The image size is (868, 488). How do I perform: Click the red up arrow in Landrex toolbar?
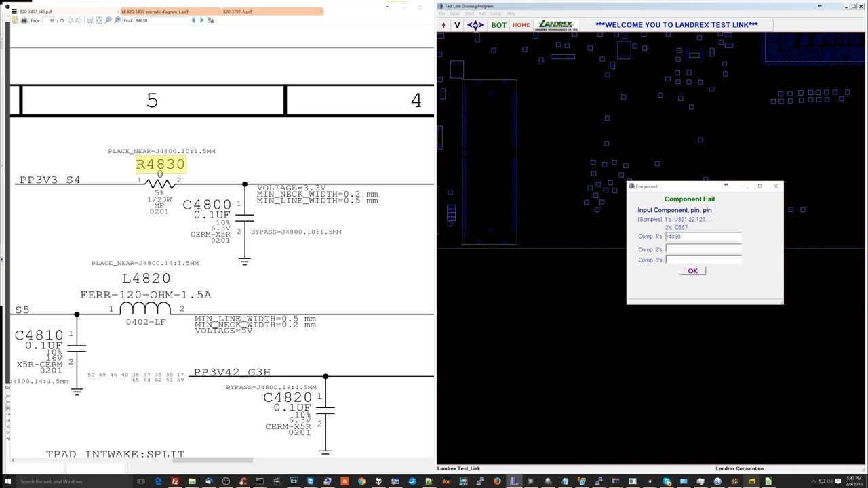coord(443,25)
